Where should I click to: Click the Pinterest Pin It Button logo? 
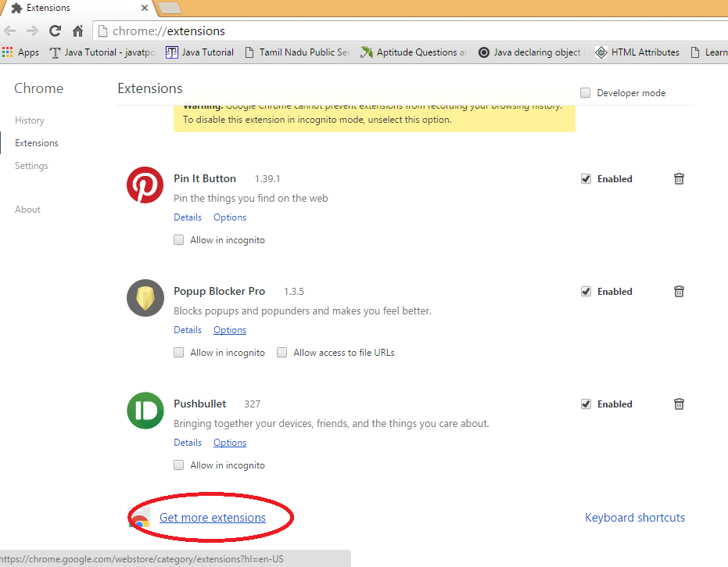[x=145, y=185]
